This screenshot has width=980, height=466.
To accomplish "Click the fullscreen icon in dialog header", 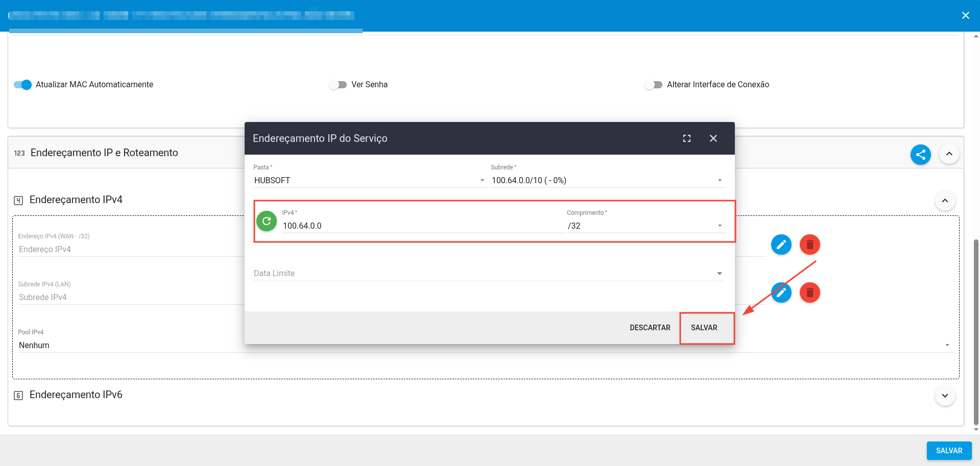I will pos(687,138).
